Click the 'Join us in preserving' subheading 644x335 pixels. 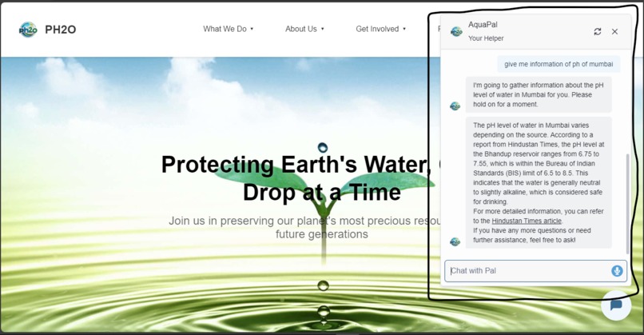[304, 227]
